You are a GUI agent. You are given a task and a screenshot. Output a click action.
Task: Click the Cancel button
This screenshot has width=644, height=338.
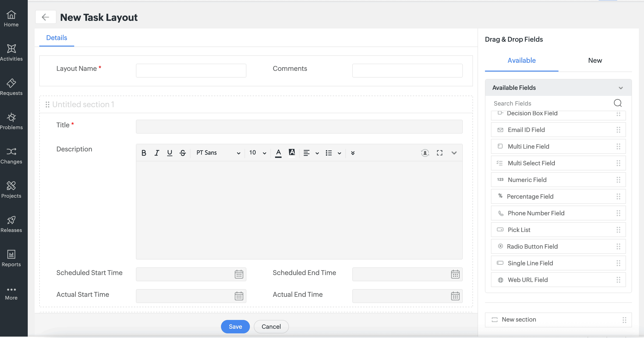pyautogui.click(x=271, y=326)
